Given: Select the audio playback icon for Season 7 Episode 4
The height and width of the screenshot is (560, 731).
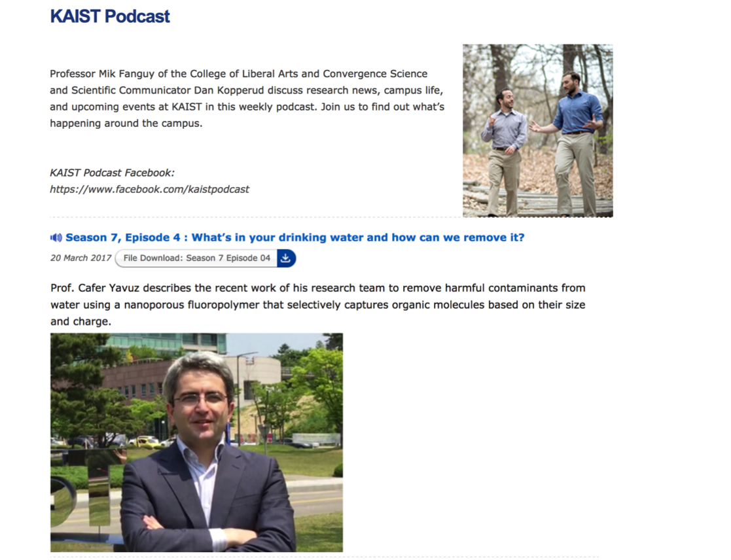Looking at the screenshot, I should 56,237.
